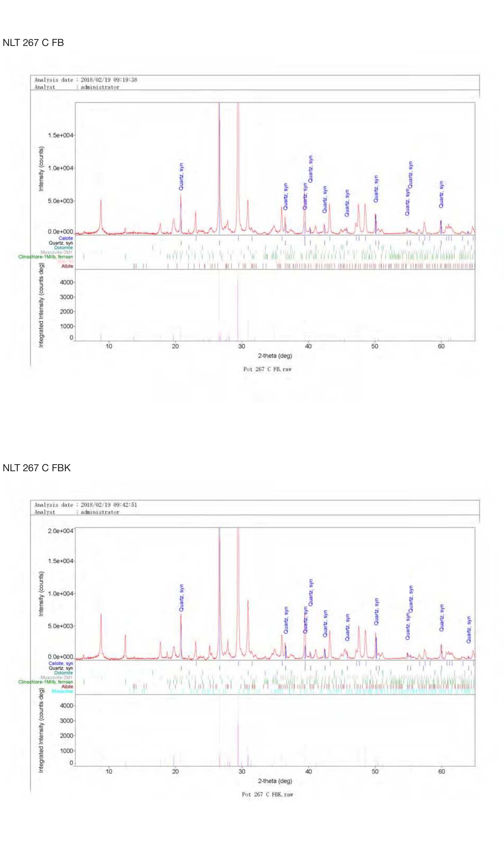Viewport: 504px width, 866px height.
Task: Click the "Pot 267 C FBK.raw" caption
Action: tap(267, 795)
